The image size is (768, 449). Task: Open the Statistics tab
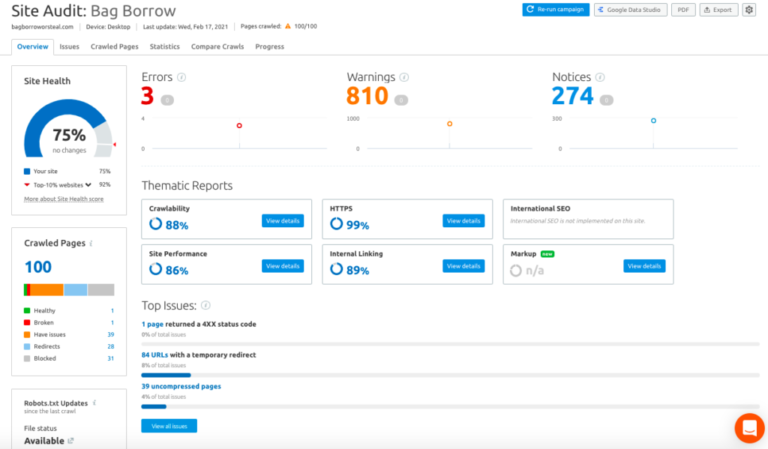(165, 47)
